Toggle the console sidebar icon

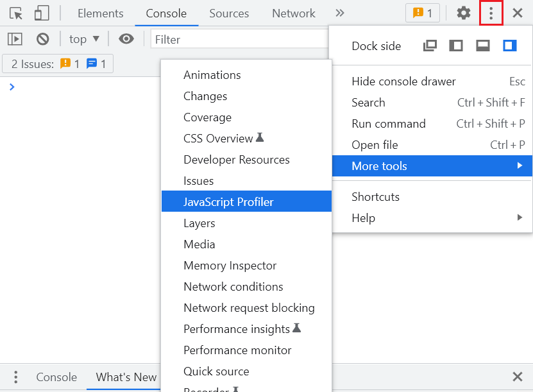(x=15, y=39)
